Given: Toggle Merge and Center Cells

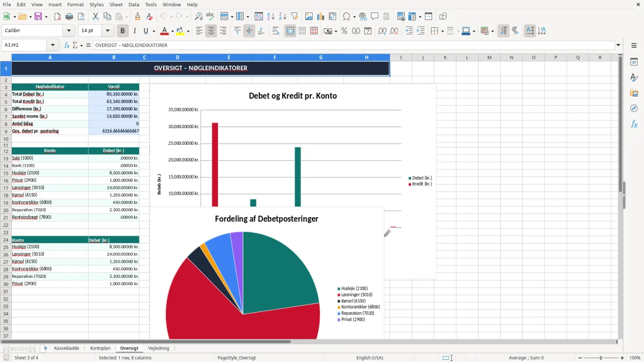Looking at the screenshot, I should 290,31.
